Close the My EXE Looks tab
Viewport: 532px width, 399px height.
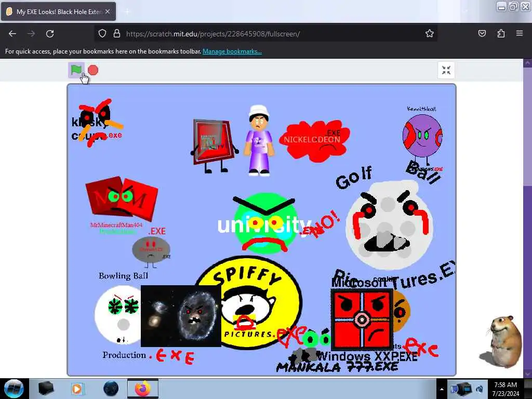[108, 11]
